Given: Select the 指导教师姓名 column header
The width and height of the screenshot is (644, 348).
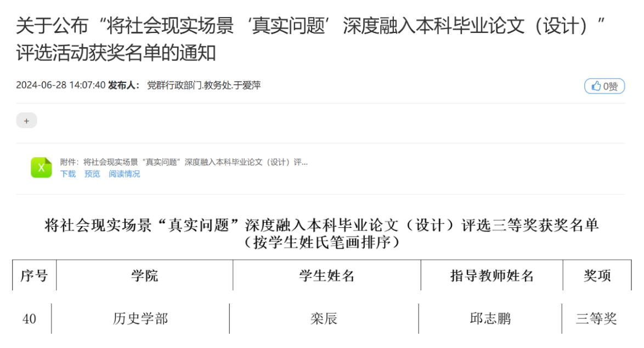Looking at the screenshot, I should [x=492, y=276].
